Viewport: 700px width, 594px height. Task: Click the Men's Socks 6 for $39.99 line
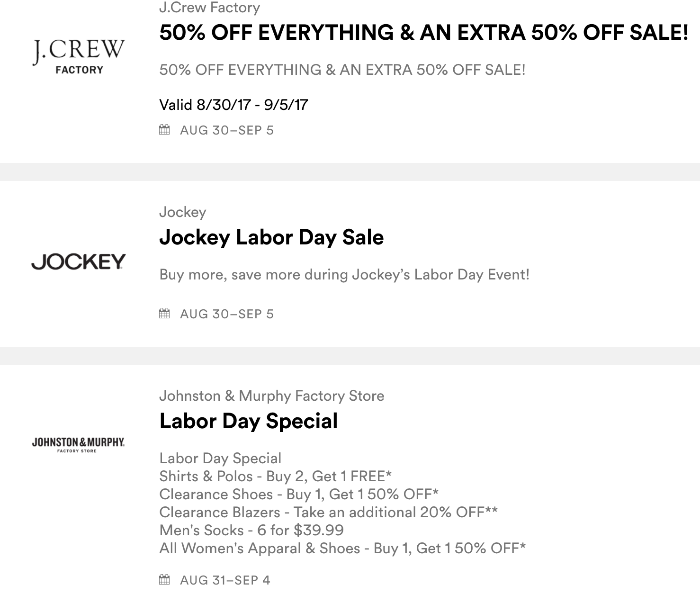[251, 530]
